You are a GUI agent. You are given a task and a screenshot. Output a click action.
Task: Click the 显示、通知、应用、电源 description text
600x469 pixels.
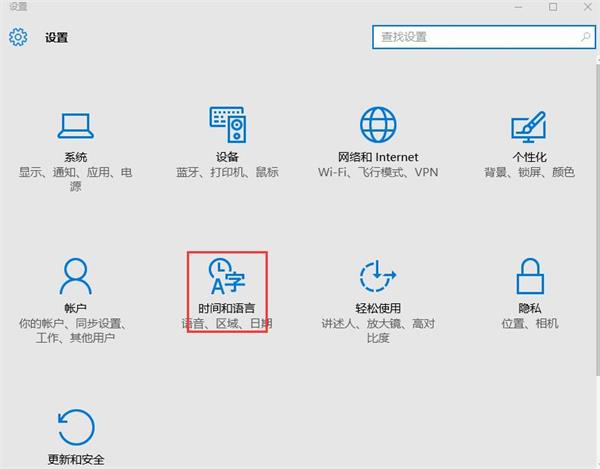[75, 173]
